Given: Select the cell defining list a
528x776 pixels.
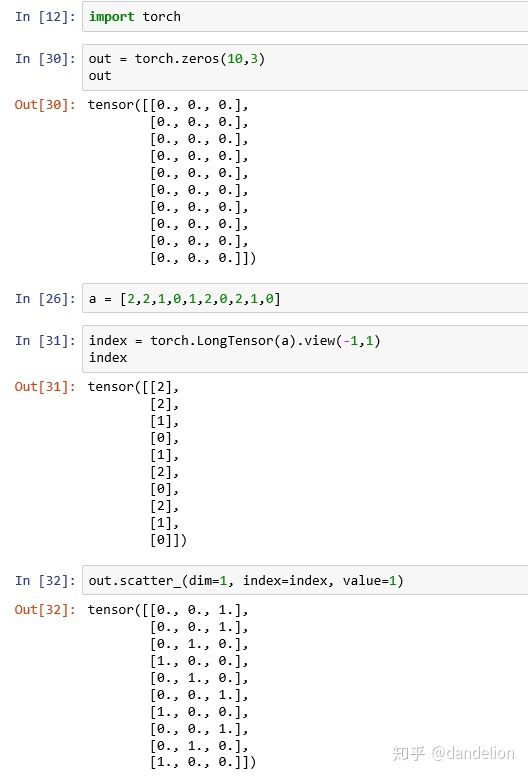Looking at the screenshot, I should tap(305, 298).
